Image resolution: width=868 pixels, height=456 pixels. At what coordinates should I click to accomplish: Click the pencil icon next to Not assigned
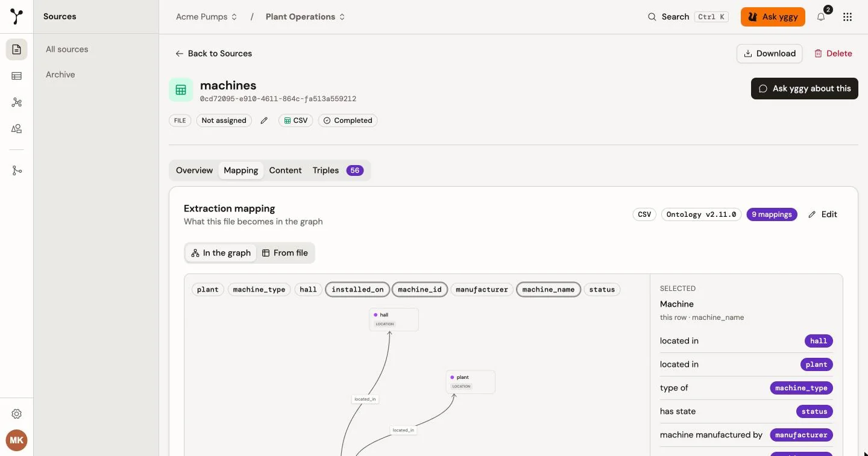click(264, 120)
